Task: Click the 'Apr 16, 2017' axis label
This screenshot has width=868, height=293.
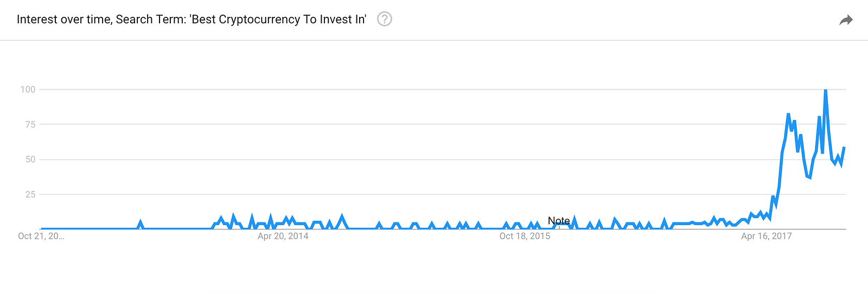Action: click(x=766, y=236)
